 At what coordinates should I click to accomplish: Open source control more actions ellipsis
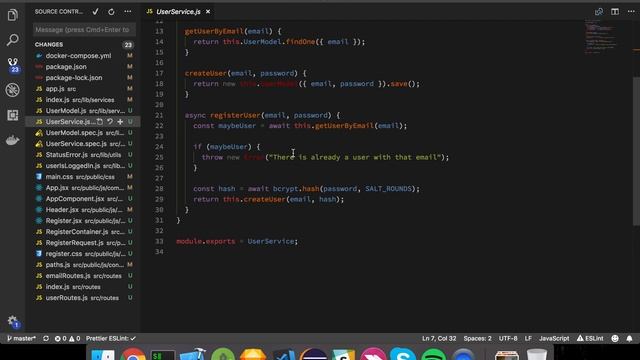point(128,12)
